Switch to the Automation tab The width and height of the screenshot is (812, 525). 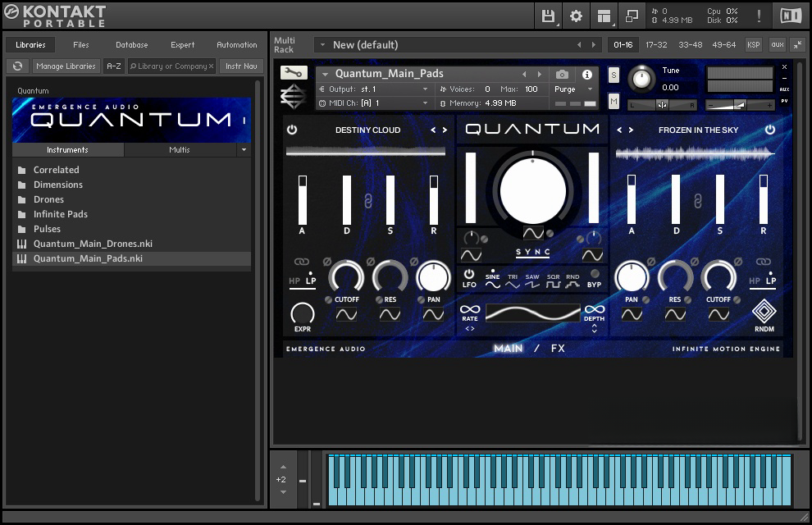click(237, 44)
